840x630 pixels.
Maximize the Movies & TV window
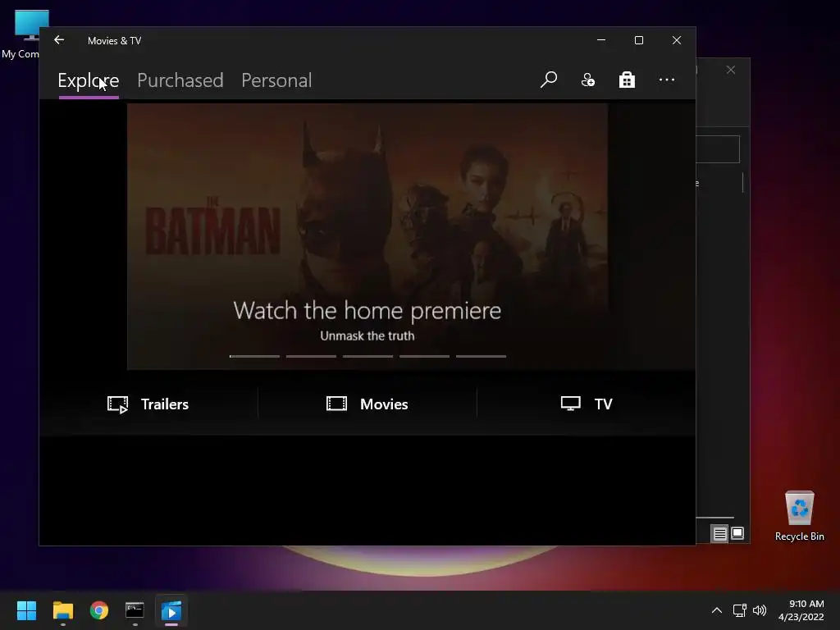click(638, 40)
